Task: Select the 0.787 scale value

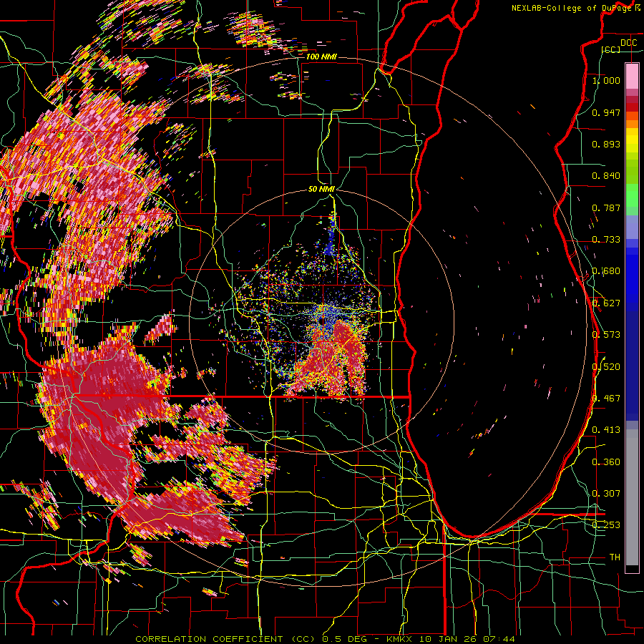Action: 606,208
